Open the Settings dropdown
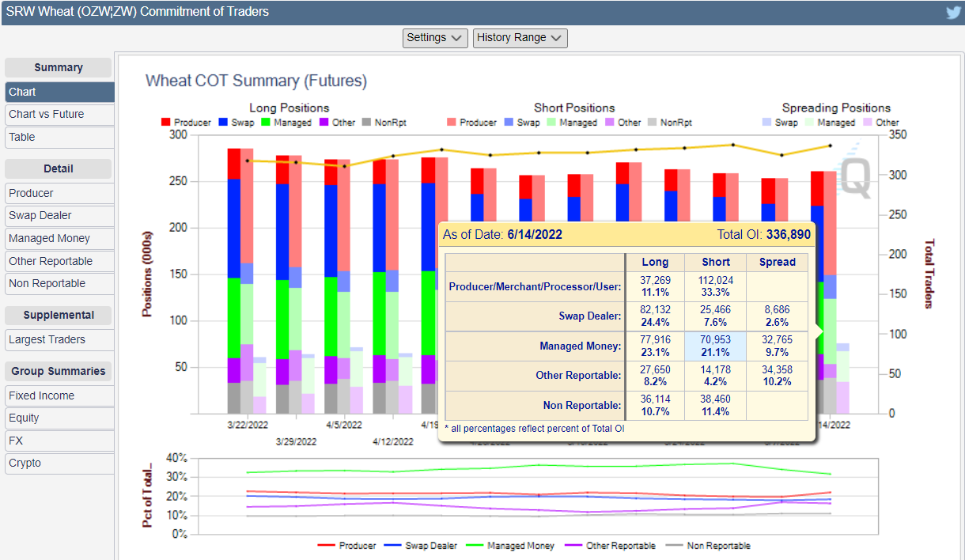This screenshot has height=560, width=965. pos(435,38)
